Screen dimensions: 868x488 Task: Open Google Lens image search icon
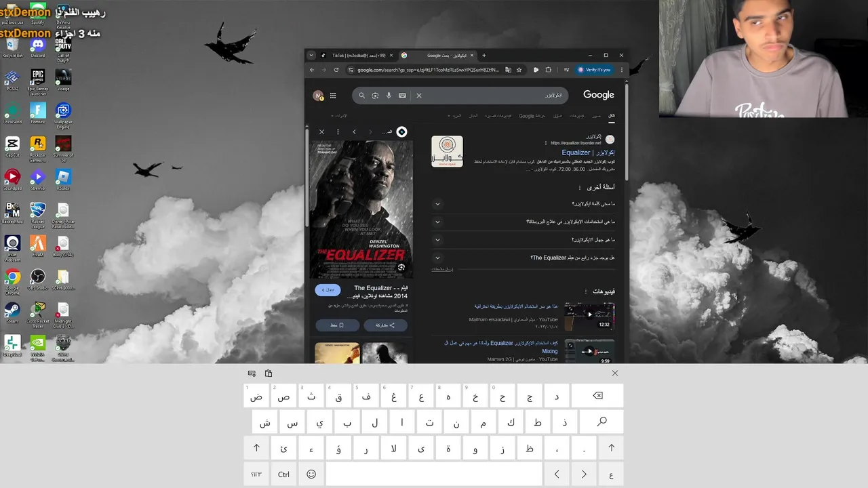point(375,96)
